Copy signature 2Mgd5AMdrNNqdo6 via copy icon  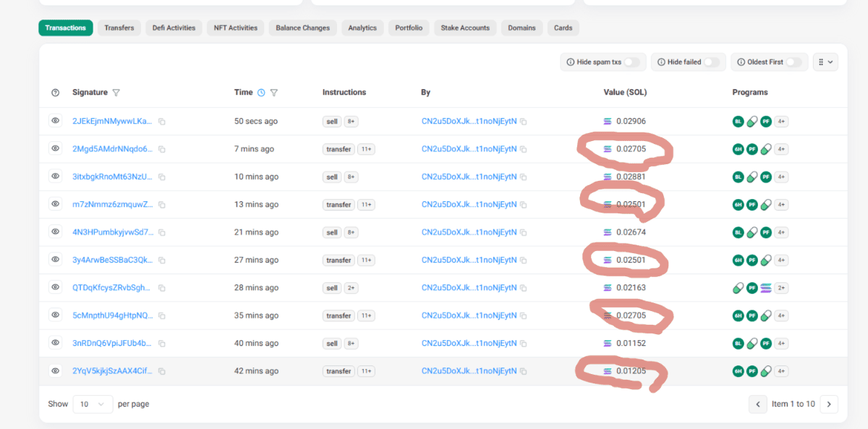pyautogui.click(x=162, y=149)
